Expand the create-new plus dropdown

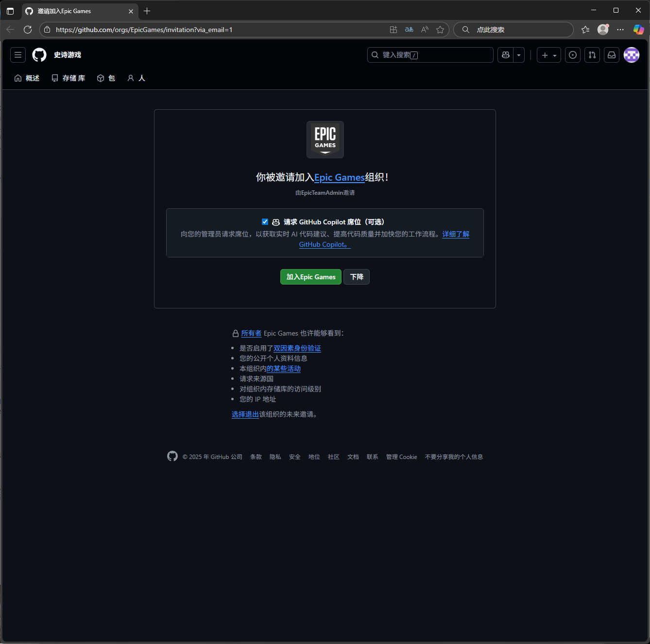(x=554, y=55)
